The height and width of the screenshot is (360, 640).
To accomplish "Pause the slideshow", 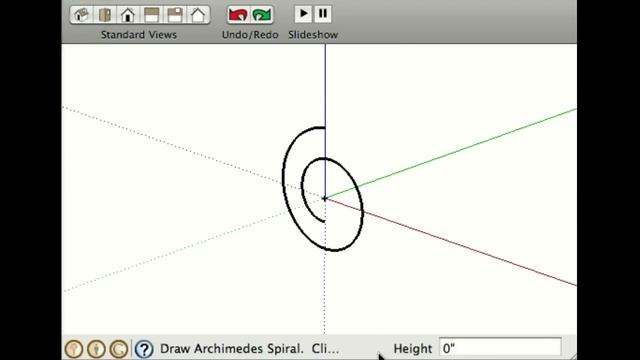I will click(x=322, y=14).
